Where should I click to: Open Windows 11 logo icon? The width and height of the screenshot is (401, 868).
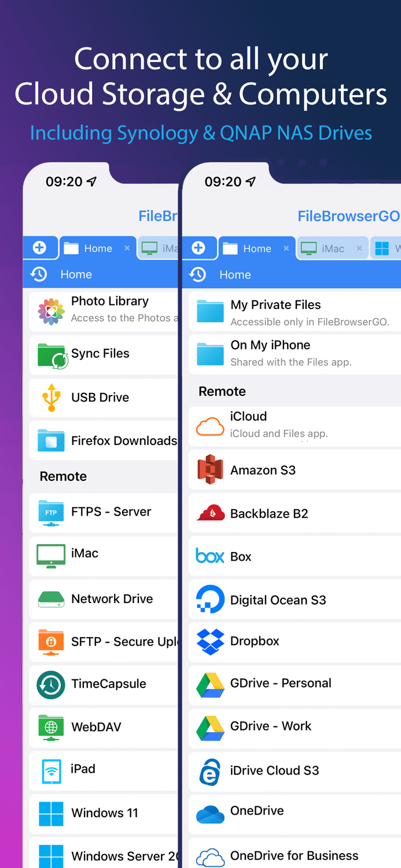tap(51, 814)
